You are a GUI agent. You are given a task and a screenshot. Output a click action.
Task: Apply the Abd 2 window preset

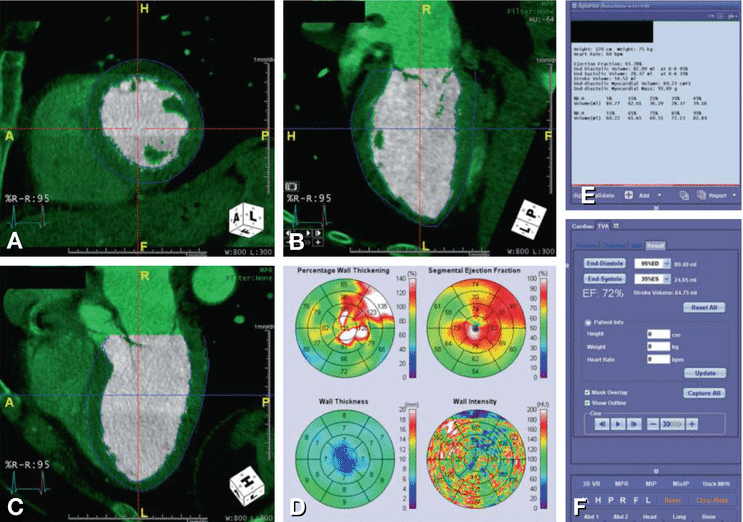(x=621, y=516)
